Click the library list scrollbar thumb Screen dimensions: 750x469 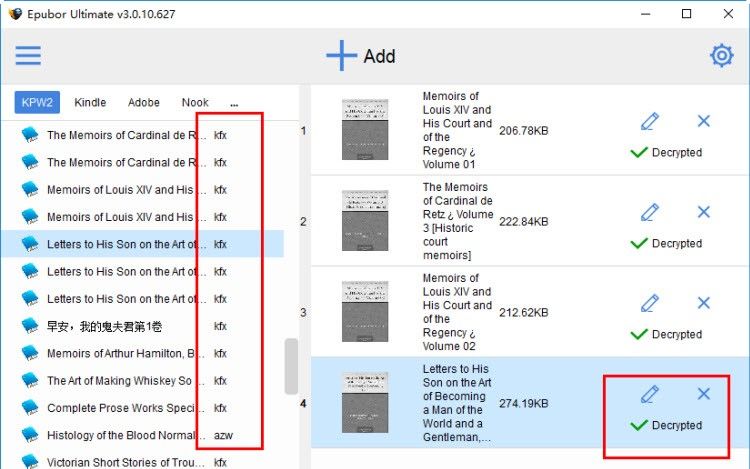click(291, 366)
